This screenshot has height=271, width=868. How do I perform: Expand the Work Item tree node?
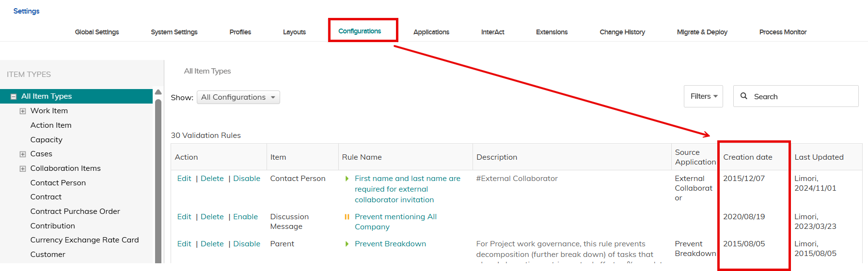coord(23,111)
